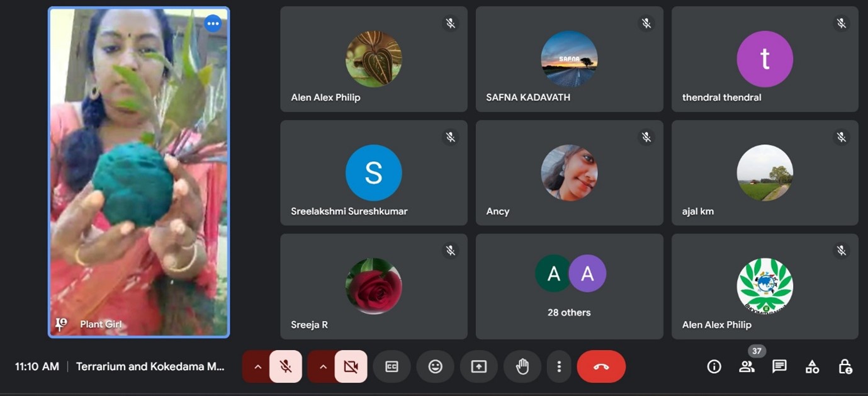868x396 pixels.
Task: Select Ancy's participant tile
Action: [x=569, y=173]
